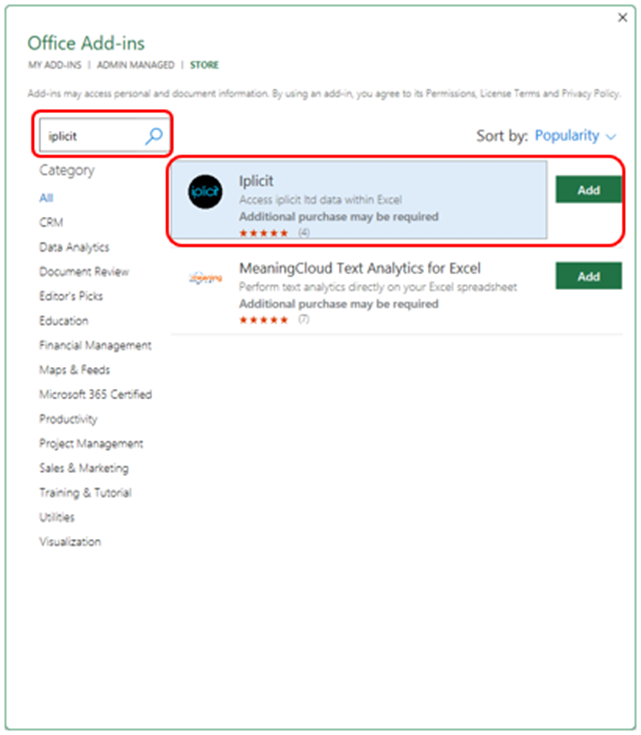
Task: Click the Category heading
Action: (x=67, y=171)
